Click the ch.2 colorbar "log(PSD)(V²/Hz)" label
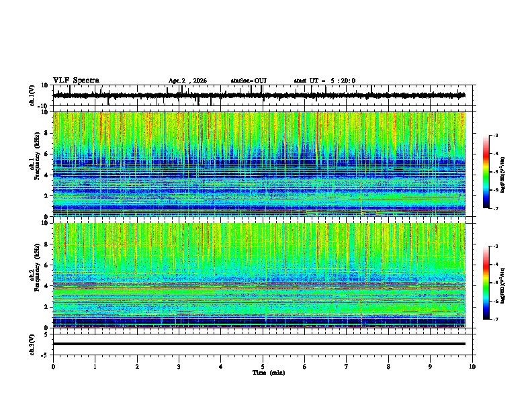Viewport: 532px width, 411px height. point(502,286)
